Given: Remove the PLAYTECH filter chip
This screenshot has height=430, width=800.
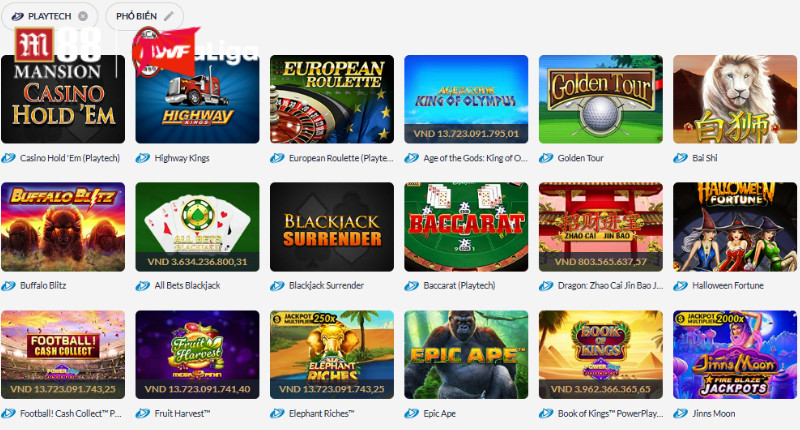Looking at the screenshot, I should pos(83,16).
